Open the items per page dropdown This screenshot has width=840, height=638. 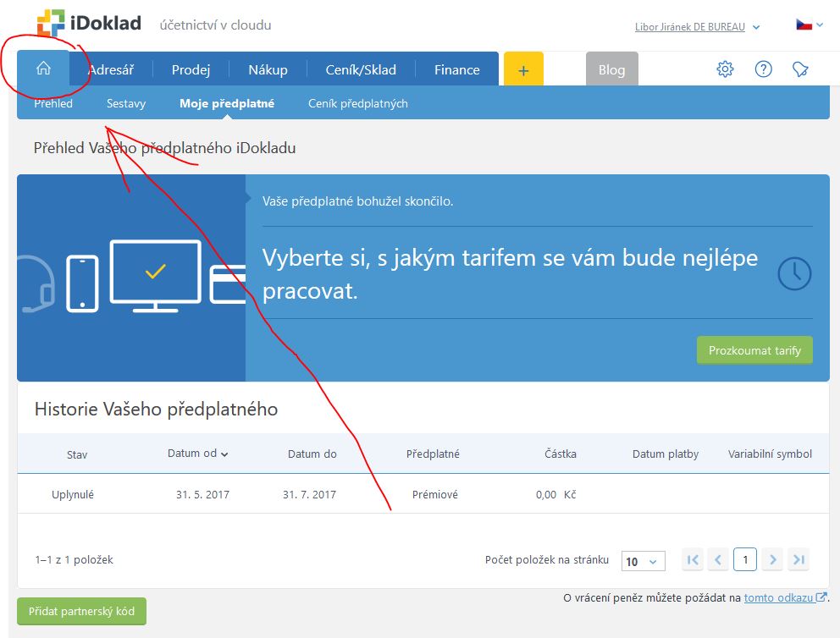click(x=643, y=561)
